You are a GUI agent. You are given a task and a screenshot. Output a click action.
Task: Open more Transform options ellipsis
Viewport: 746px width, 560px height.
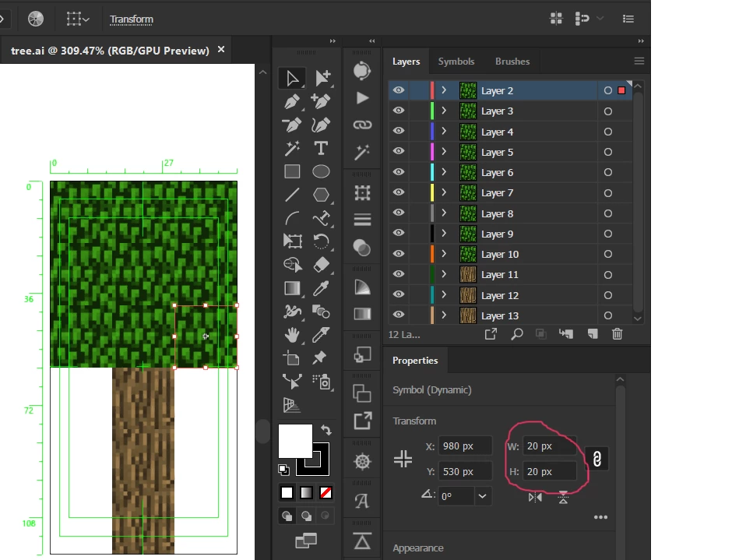coord(600,517)
